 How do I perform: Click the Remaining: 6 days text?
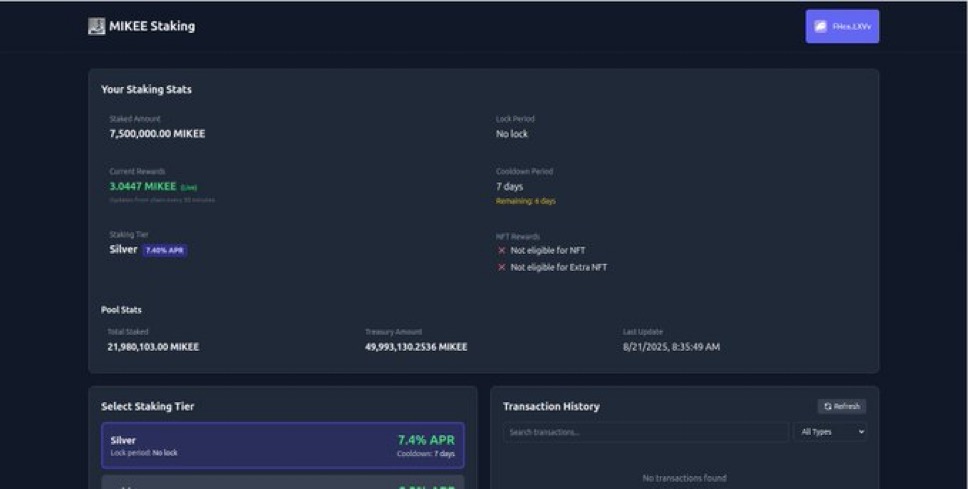coord(525,201)
